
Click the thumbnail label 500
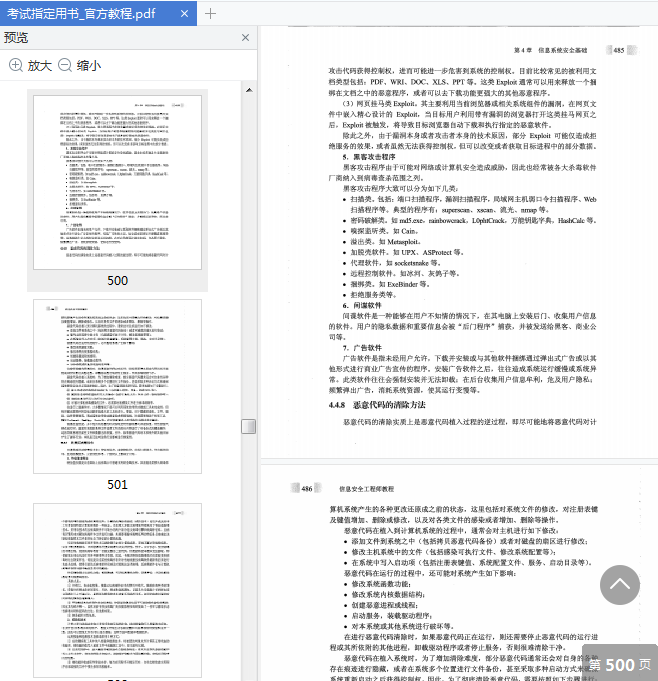(x=117, y=281)
